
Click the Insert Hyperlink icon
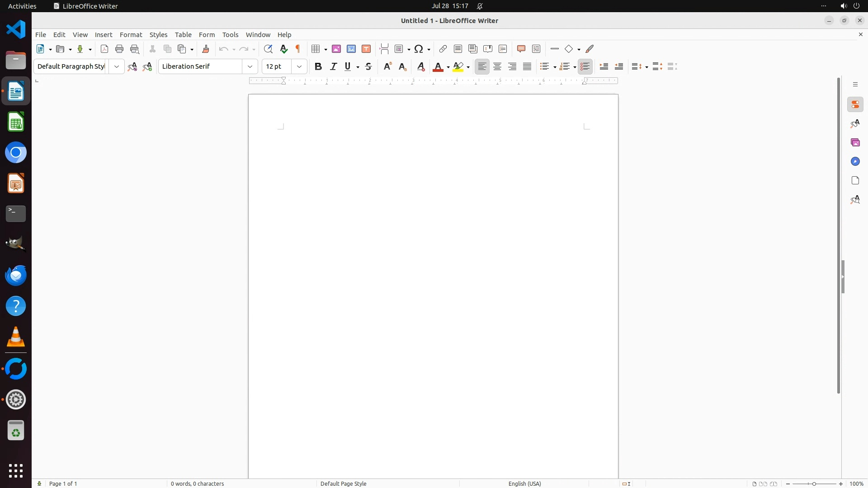coord(443,49)
